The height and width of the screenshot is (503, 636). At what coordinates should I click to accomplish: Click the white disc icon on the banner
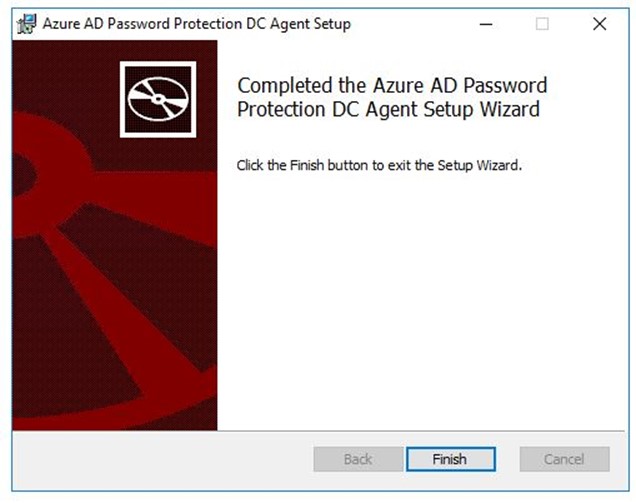(158, 99)
